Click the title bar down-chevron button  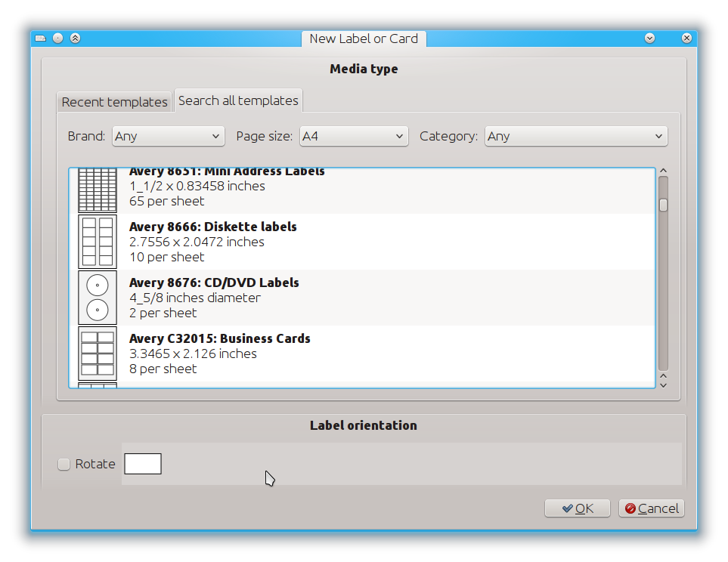click(x=649, y=38)
